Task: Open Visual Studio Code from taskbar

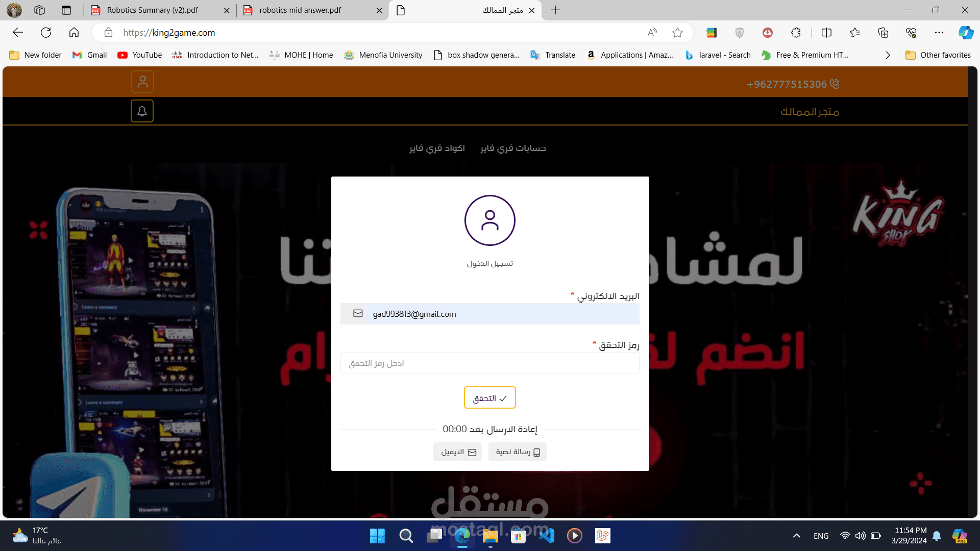Action: click(x=546, y=536)
